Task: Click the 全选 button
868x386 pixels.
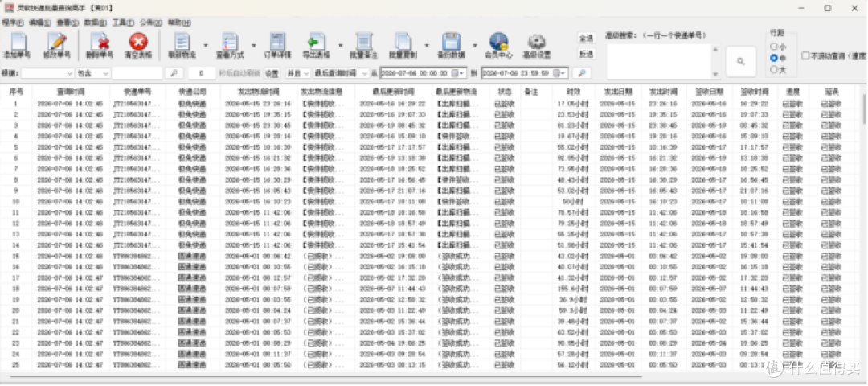Action: 586,38
